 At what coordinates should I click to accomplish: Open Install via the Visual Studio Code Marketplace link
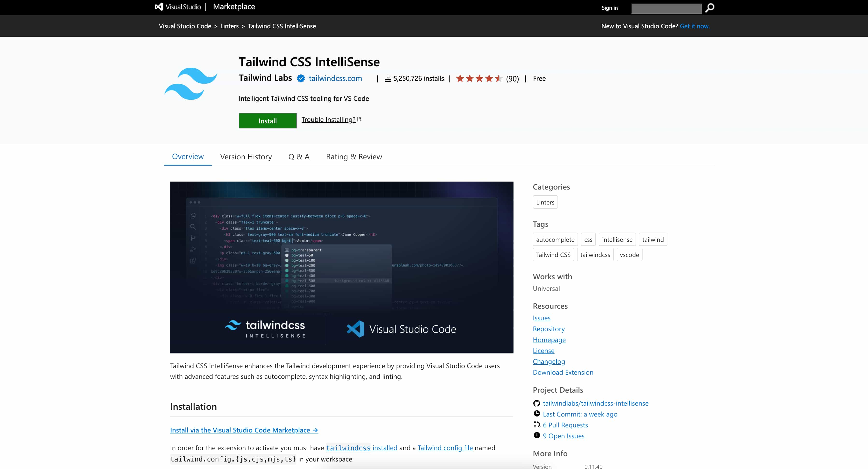coord(244,430)
